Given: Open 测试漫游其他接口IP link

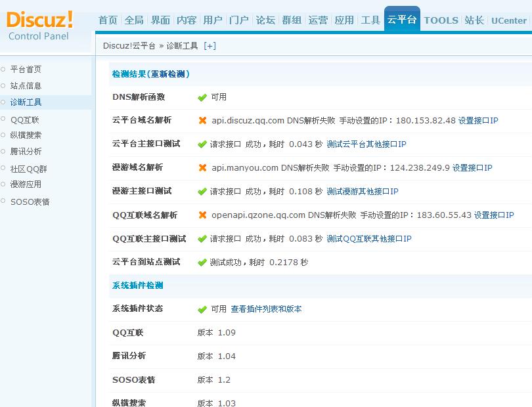Looking at the screenshot, I should (363, 192).
